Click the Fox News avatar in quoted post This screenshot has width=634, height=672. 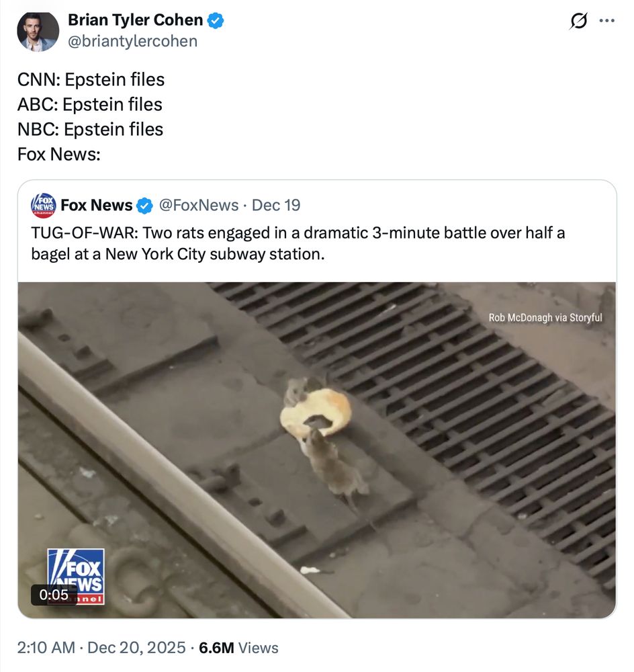coord(44,205)
